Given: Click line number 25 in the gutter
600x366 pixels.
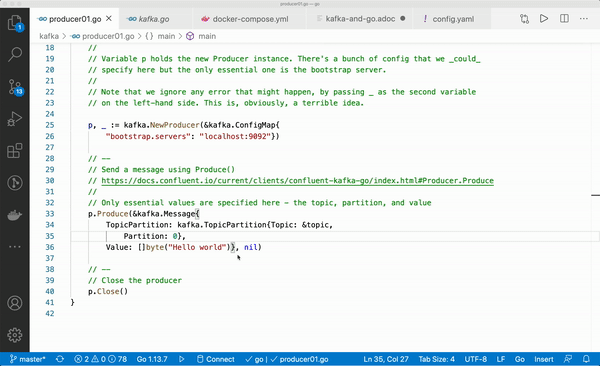Looking at the screenshot, I should (50, 125).
